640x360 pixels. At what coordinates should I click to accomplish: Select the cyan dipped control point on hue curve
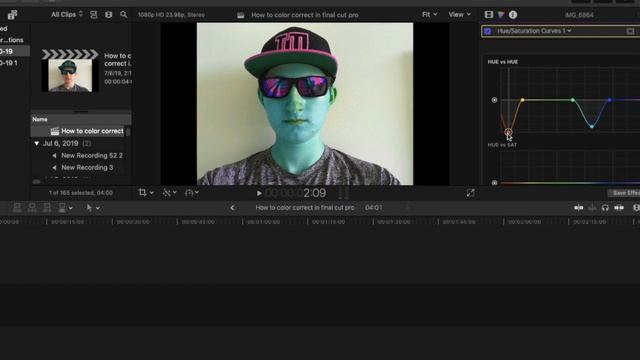tap(592, 127)
